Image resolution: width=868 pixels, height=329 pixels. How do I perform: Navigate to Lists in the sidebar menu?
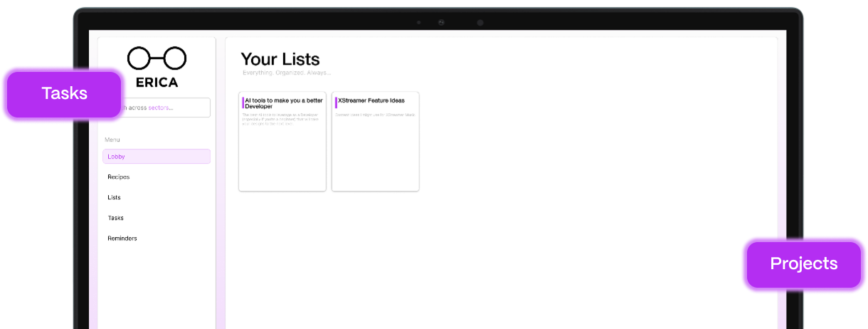coord(115,197)
